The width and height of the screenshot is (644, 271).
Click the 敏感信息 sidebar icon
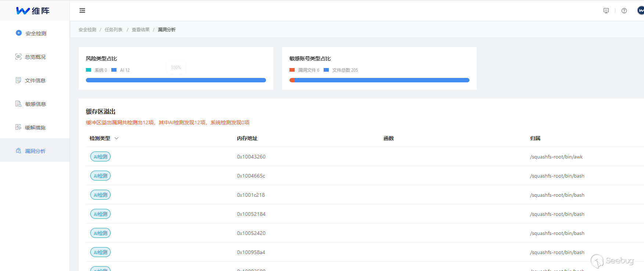18,104
